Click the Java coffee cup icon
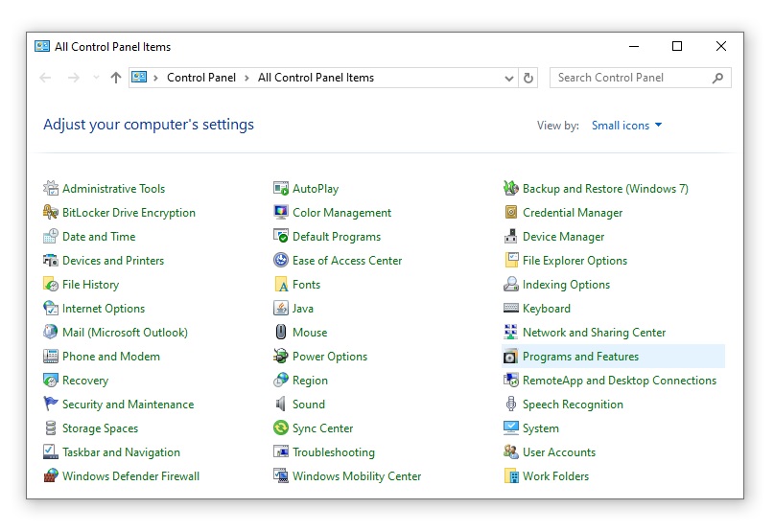 (281, 308)
